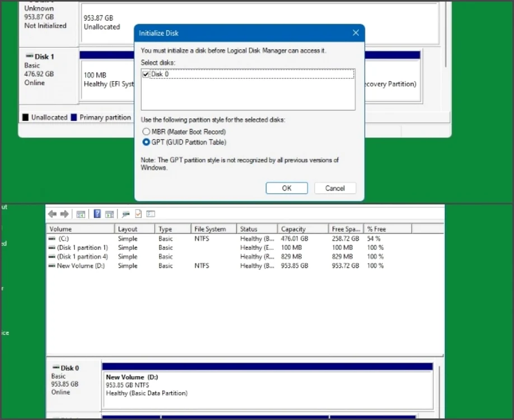Sort by the File System column header
The image size is (514, 420).
213,229
